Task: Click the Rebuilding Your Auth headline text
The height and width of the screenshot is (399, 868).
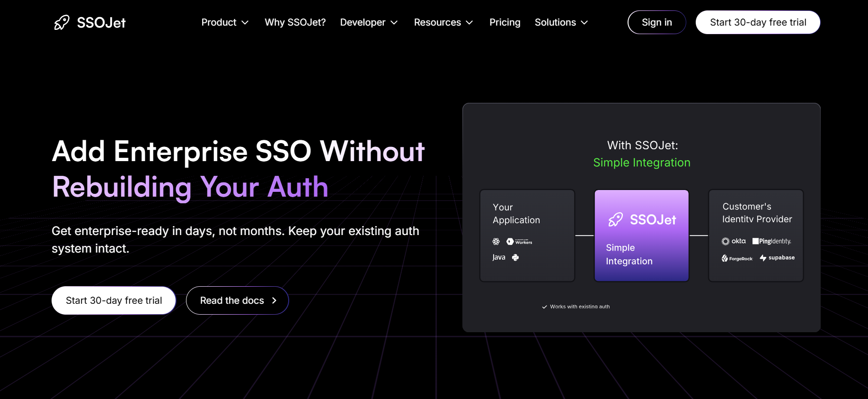Action: point(190,187)
